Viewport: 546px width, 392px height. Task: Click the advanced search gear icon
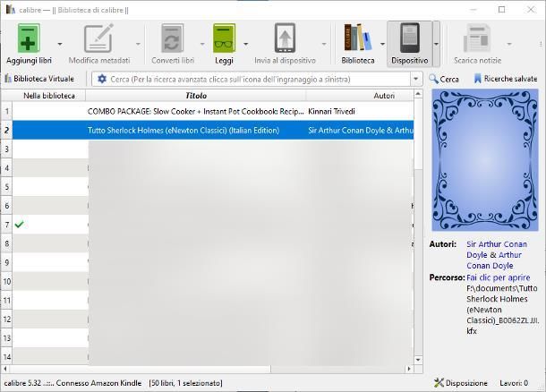pyautogui.click(x=102, y=79)
